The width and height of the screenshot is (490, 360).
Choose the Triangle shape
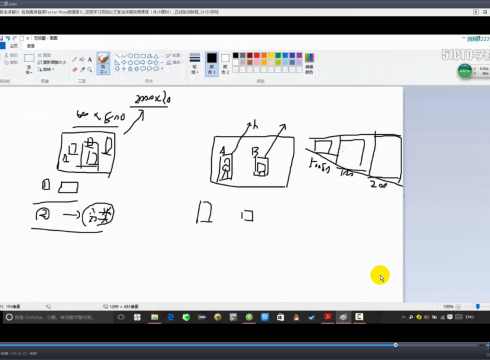(x=156, y=56)
